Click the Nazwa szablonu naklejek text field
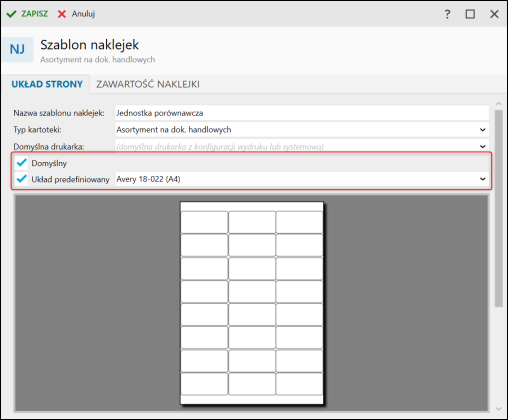 [302, 113]
